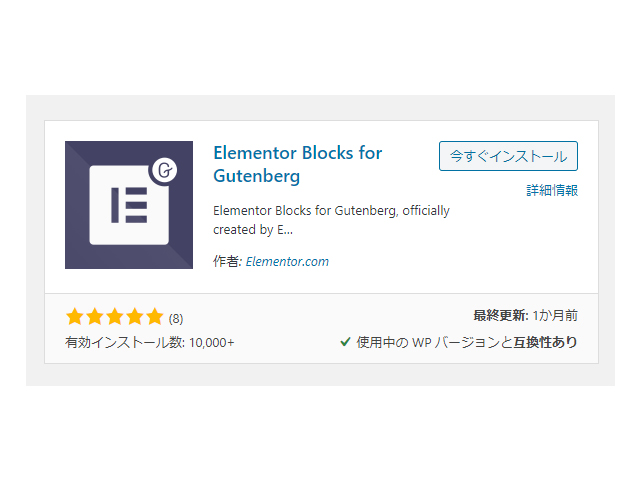Click the 有効インストール数 10,000+ text

point(150,342)
